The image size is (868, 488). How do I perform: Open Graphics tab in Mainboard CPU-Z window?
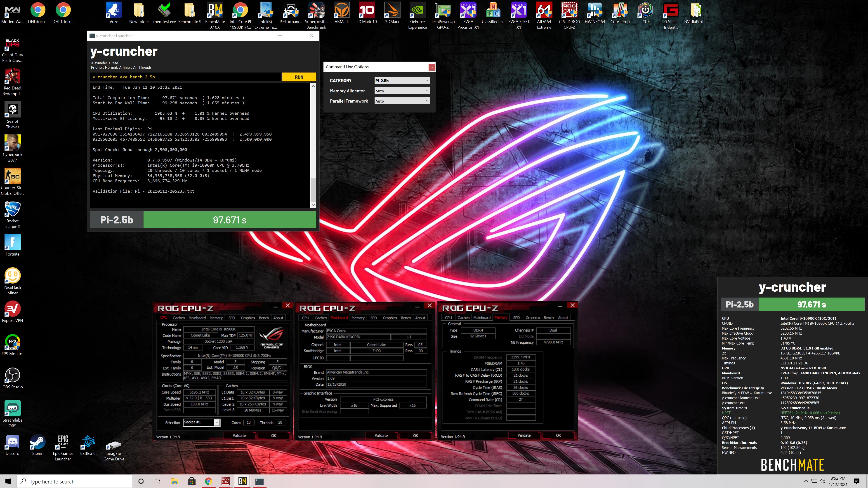click(x=389, y=318)
